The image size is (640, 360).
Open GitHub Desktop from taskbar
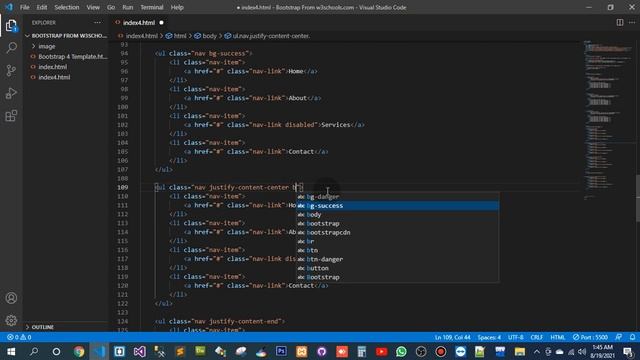coord(322,351)
